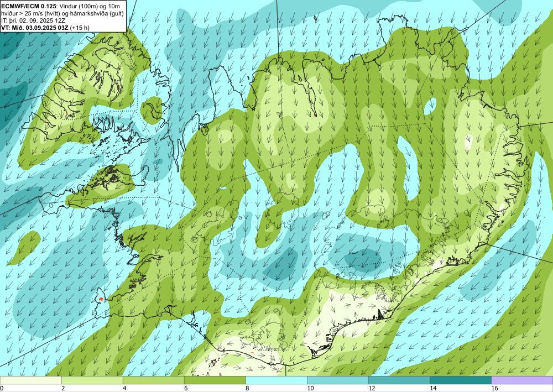Click the orange gust marker on the southwest island
The width and height of the screenshot is (553, 392).
click(101, 299)
